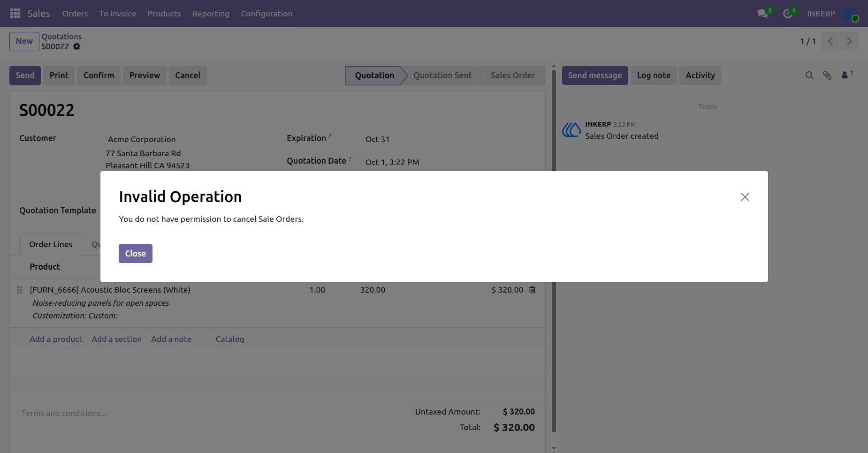
Task: Click the Confirm button
Action: [x=99, y=75]
